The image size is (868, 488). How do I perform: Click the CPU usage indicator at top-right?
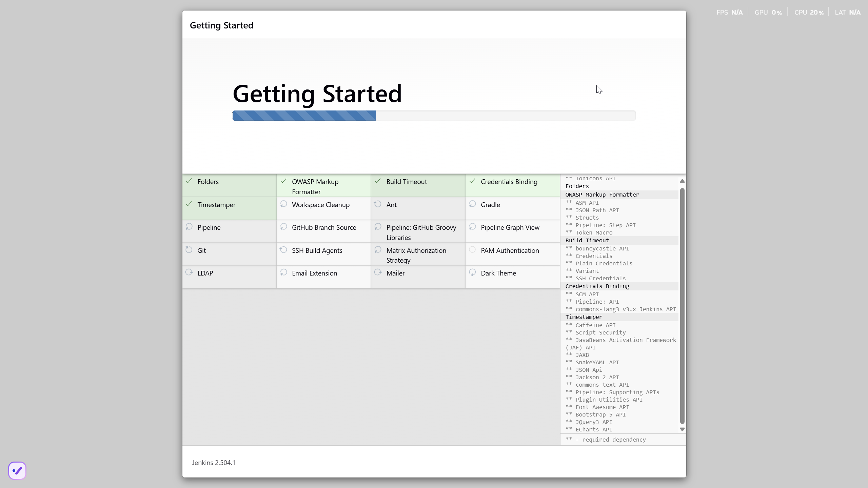tap(809, 13)
